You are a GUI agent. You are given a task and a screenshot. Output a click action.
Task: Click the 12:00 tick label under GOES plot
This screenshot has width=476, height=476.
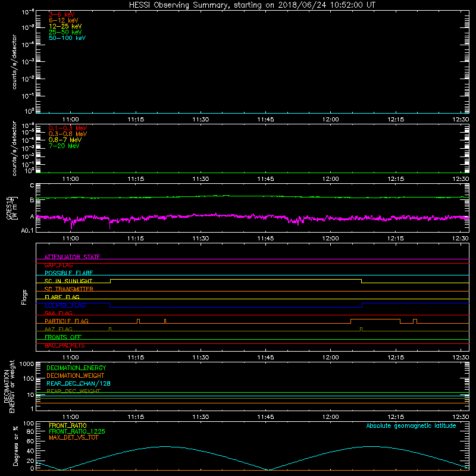[x=331, y=239]
